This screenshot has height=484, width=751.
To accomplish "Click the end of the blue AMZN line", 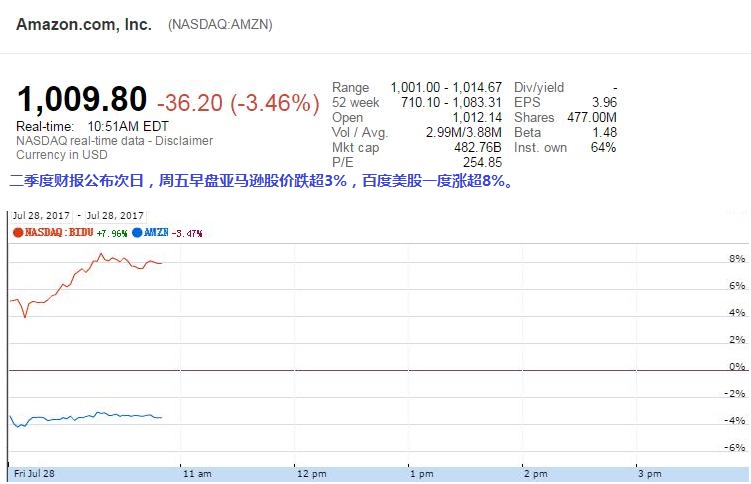I will (161, 417).
